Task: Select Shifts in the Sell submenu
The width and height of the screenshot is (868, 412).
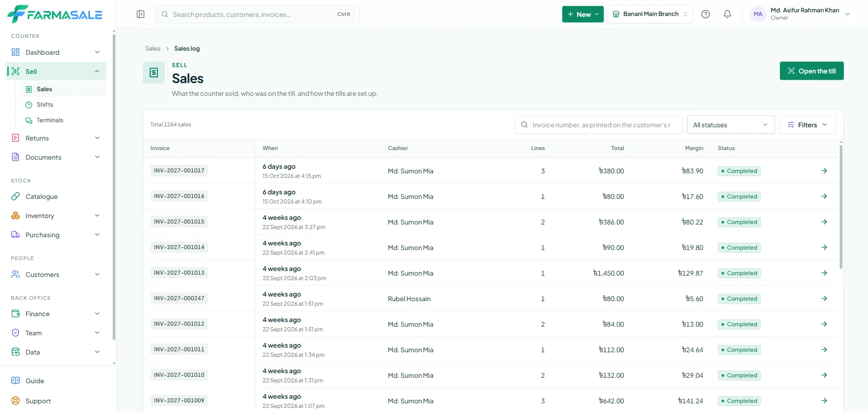Action: point(64,105)
